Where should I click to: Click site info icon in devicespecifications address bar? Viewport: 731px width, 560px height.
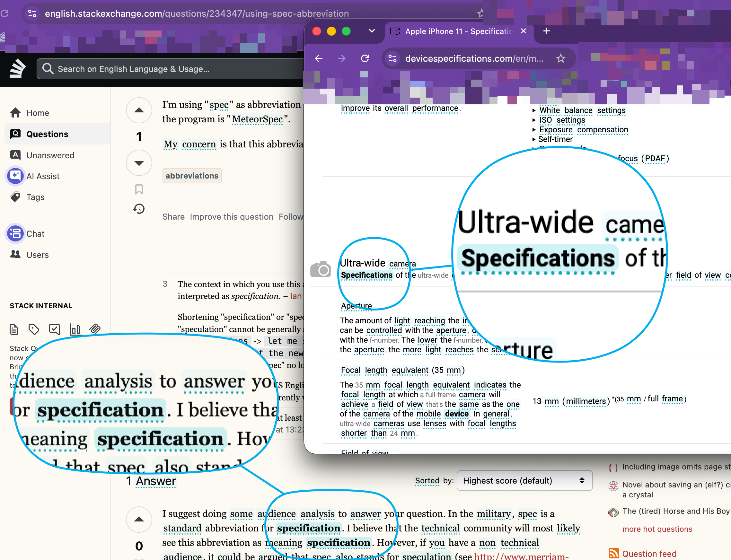[393, 59]
